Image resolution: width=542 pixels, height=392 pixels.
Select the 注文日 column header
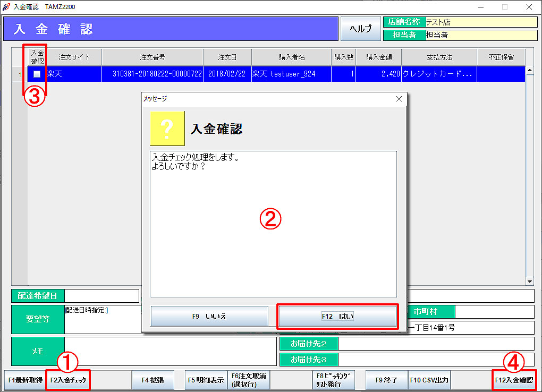click(x=227, y=57)
